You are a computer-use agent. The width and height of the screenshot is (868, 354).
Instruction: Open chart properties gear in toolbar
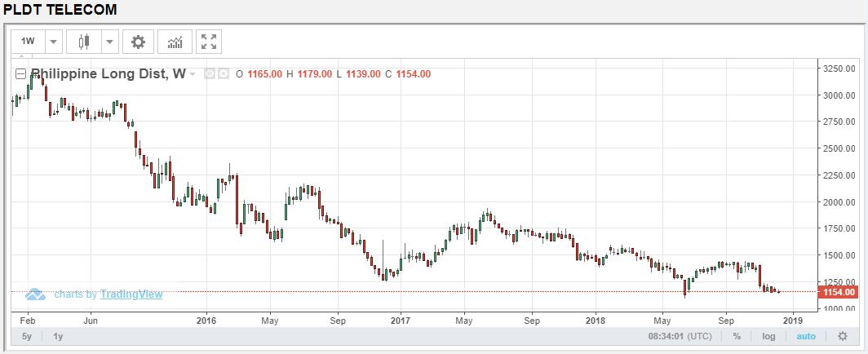(x=138, y=42)
